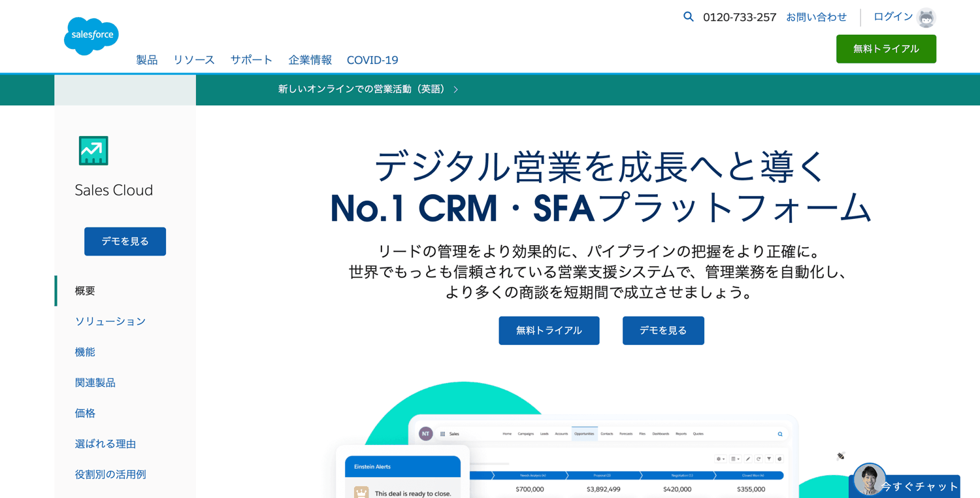Click the chat agent's photo avatar
The image size is (980, 498).
pos(870,480)
